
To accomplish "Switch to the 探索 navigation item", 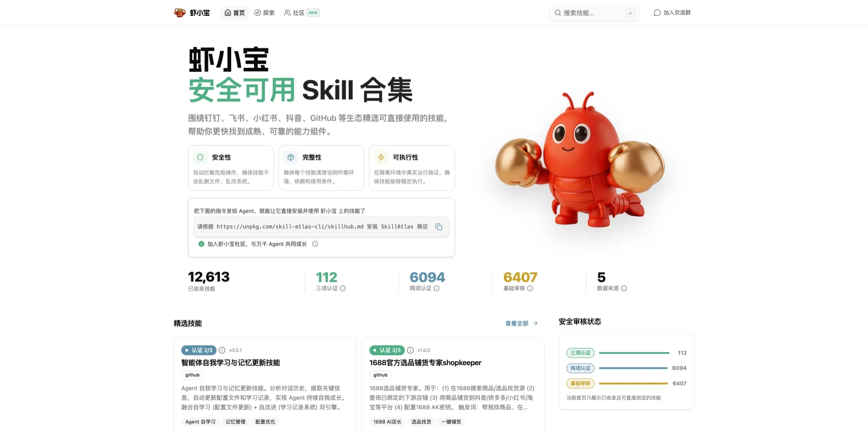I will pos(264,13).
